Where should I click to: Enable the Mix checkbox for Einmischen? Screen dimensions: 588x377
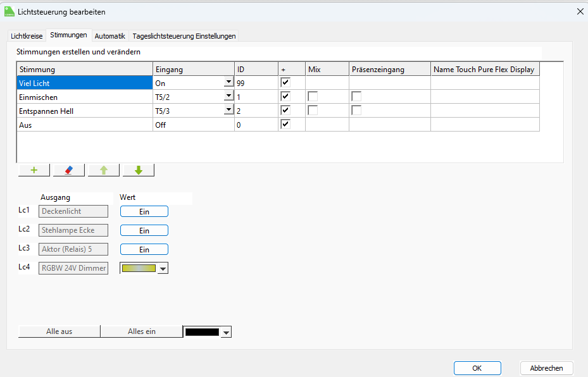point(313,96)
